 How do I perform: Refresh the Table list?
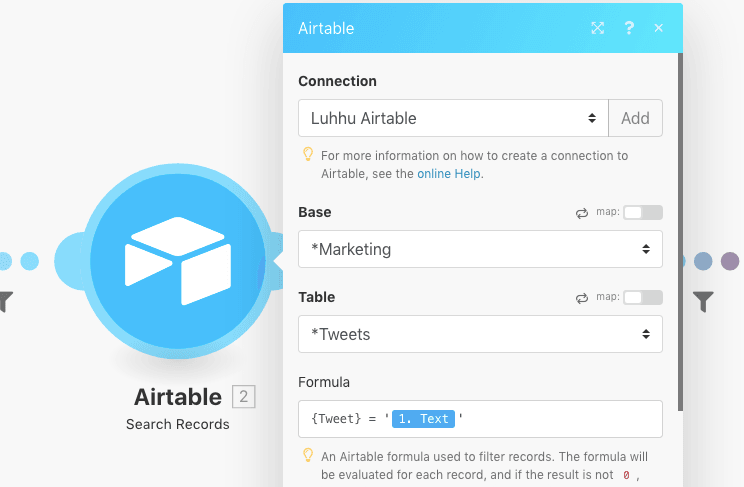point(581,298)
